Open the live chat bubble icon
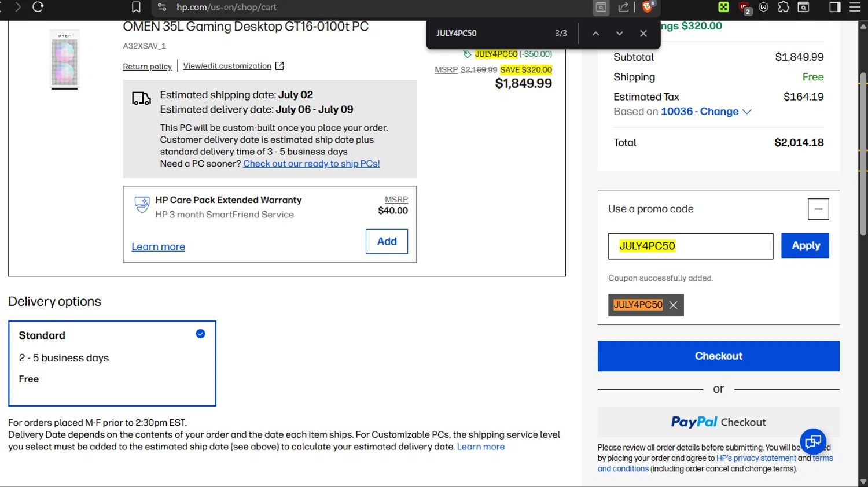868x487 pixels. click(x=813, y=442)
